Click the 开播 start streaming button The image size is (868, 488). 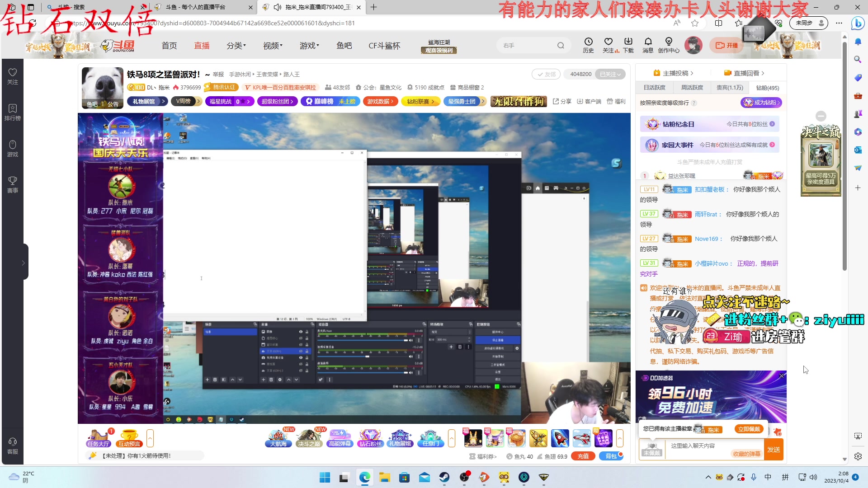726,45
